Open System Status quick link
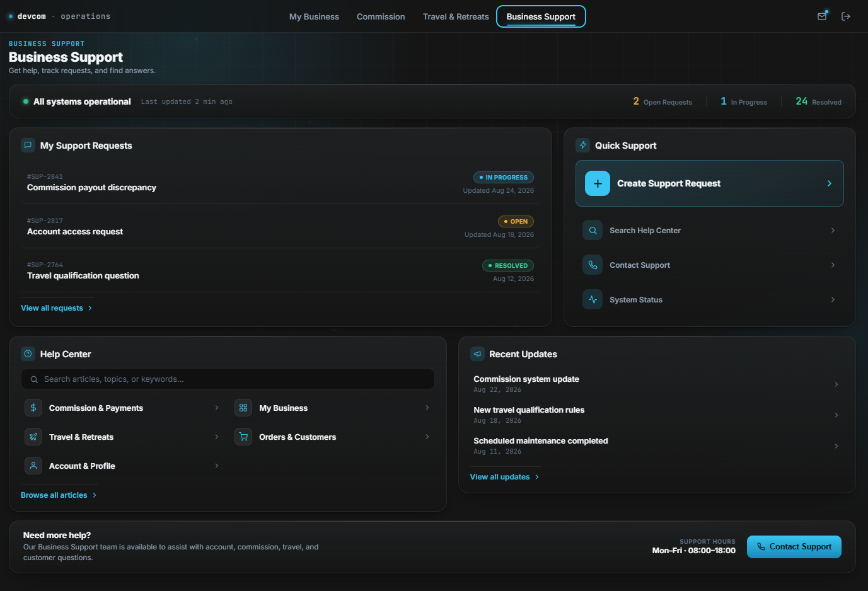 pyautogui.click(x=710, y=300)
